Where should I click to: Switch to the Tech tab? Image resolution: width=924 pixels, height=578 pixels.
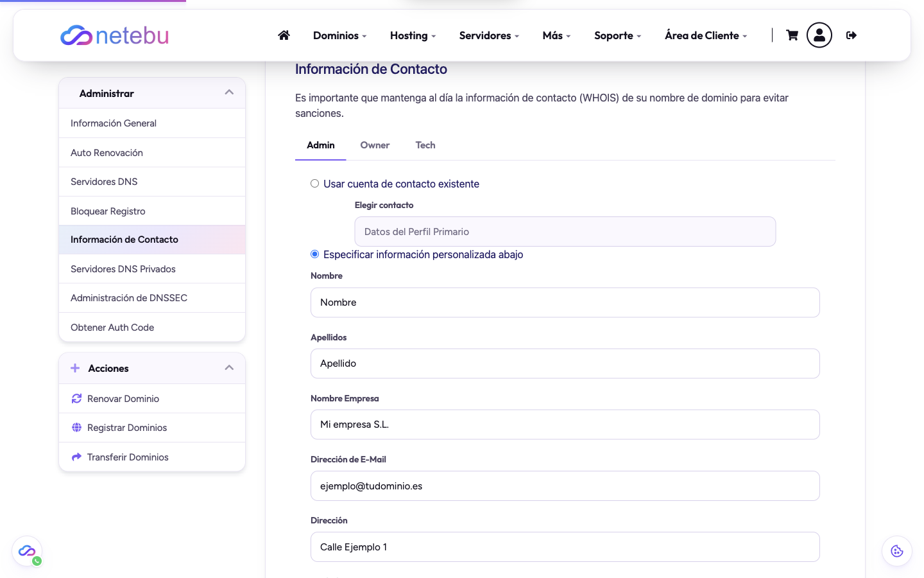[x=425, y=145]
